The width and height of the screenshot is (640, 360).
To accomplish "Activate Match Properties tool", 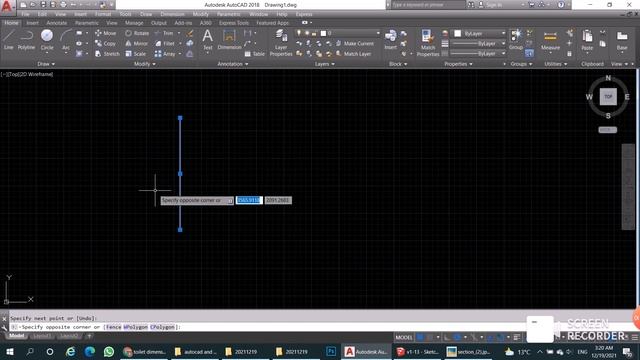I will point(428,42).
